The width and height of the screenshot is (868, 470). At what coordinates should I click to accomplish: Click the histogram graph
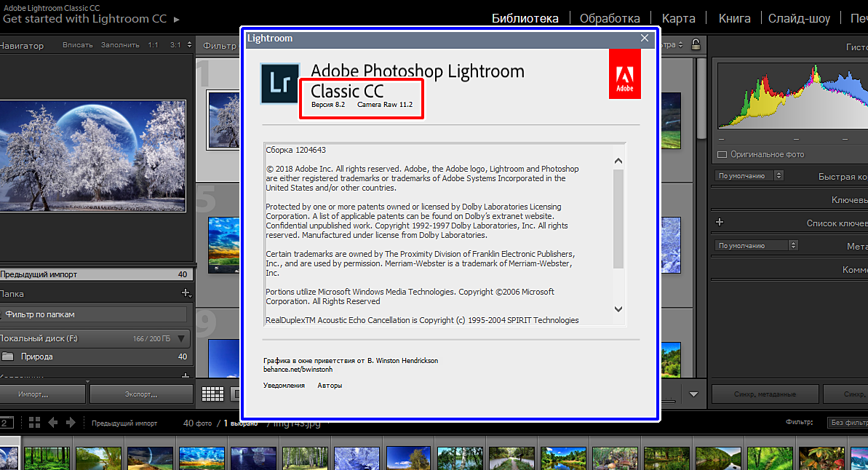coord(793,96)
